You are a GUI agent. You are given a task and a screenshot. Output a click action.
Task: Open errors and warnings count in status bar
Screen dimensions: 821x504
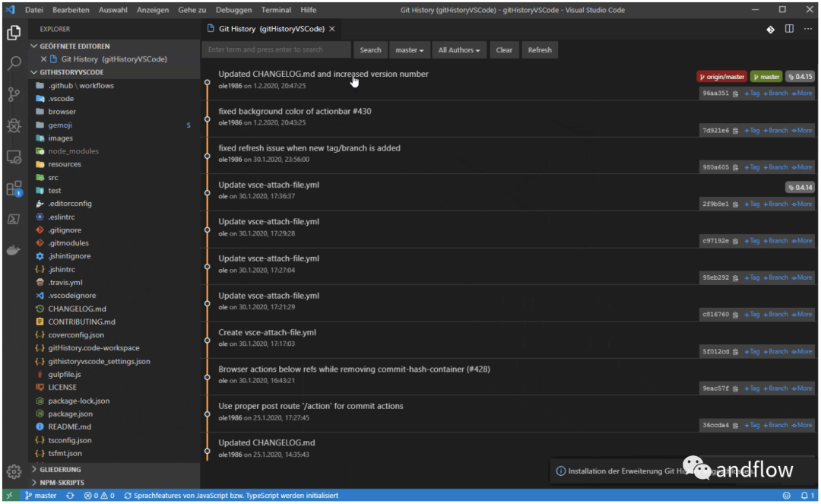point(100,496)
